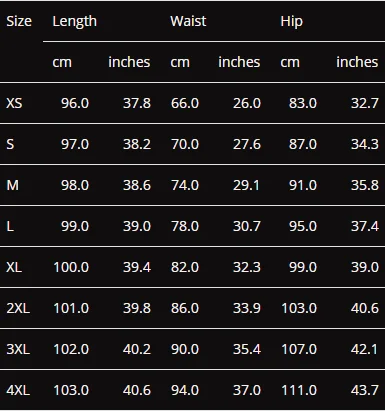Click the 3XL size row label
The image size is (385, 411).
click(x=18, y=349)
